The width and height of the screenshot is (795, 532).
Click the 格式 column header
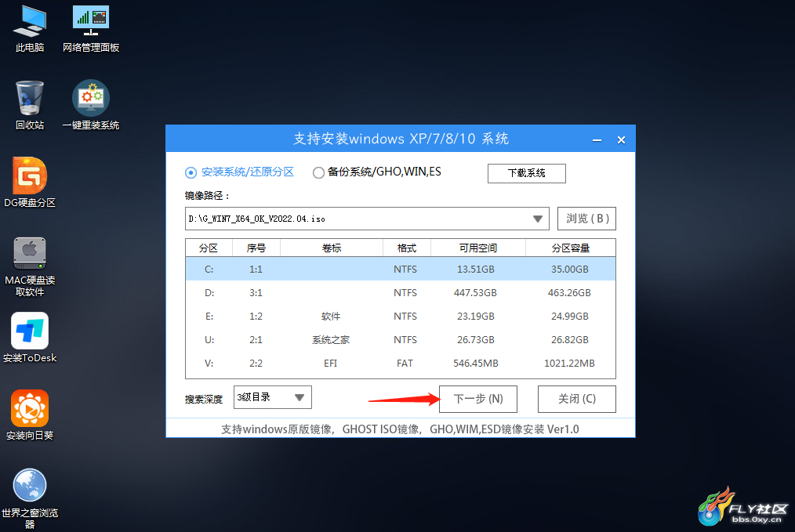coord(407,248)
